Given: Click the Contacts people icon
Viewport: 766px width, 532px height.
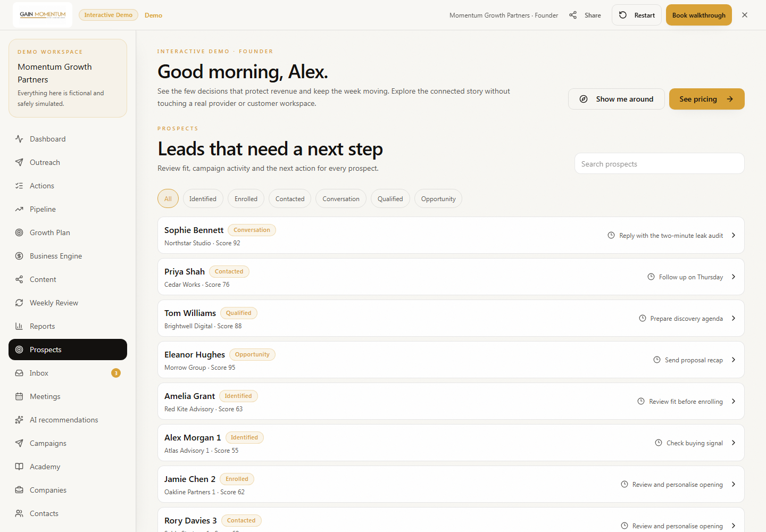Looking at the screenshot, I should 19,513.
